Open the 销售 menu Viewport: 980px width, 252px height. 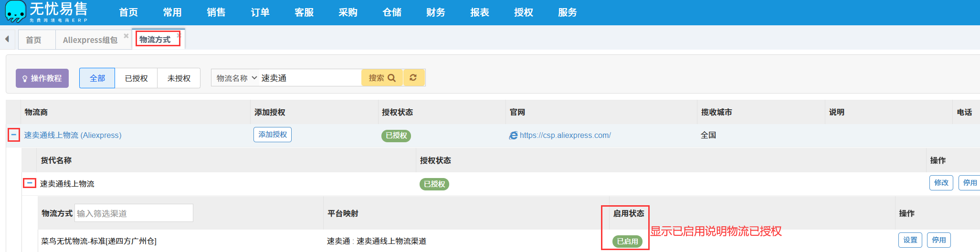pos(216,12)
